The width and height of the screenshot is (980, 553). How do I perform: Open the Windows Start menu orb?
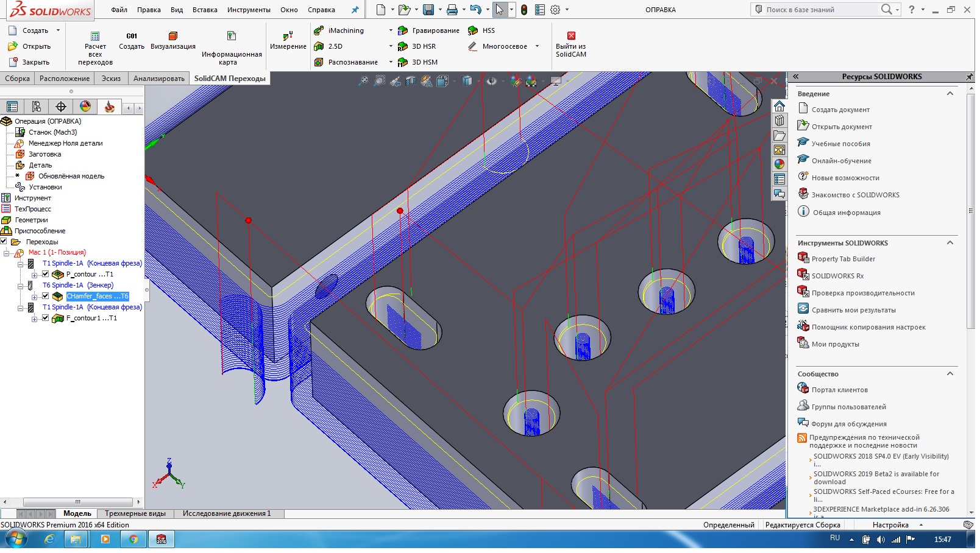coord(16,540)
